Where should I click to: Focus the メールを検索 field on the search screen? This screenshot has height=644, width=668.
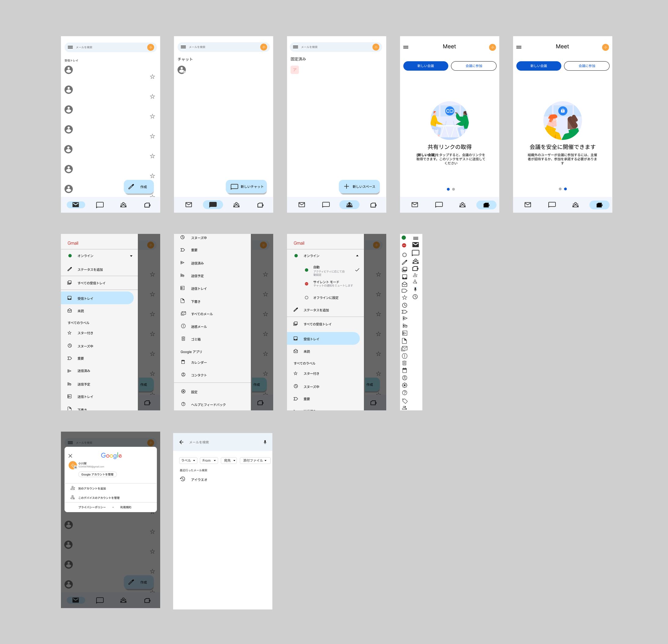point(223,442)
